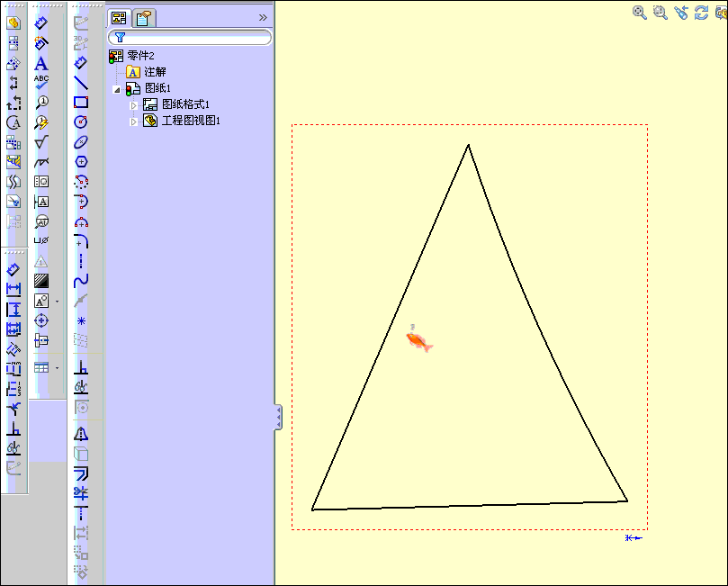
Task: Select the Broken-out Section tool
Action: [13, 162]
